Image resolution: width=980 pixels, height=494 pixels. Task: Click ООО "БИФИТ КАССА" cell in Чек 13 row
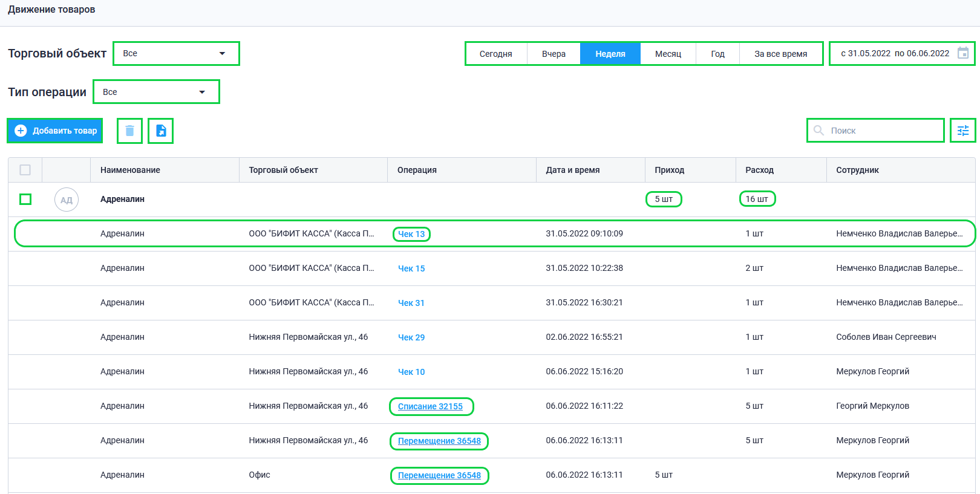312,233
